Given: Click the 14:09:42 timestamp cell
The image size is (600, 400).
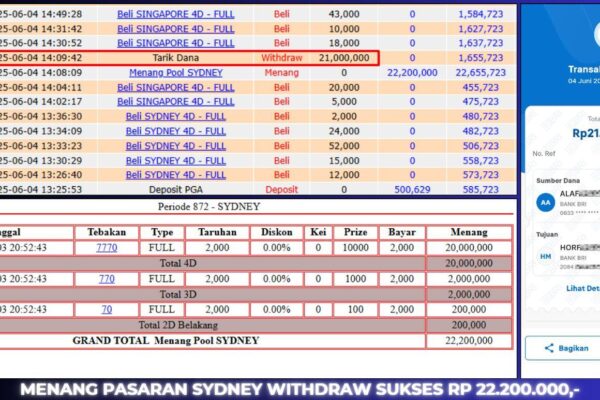Looking at the screenshot, I should click(x=41, y=58).
